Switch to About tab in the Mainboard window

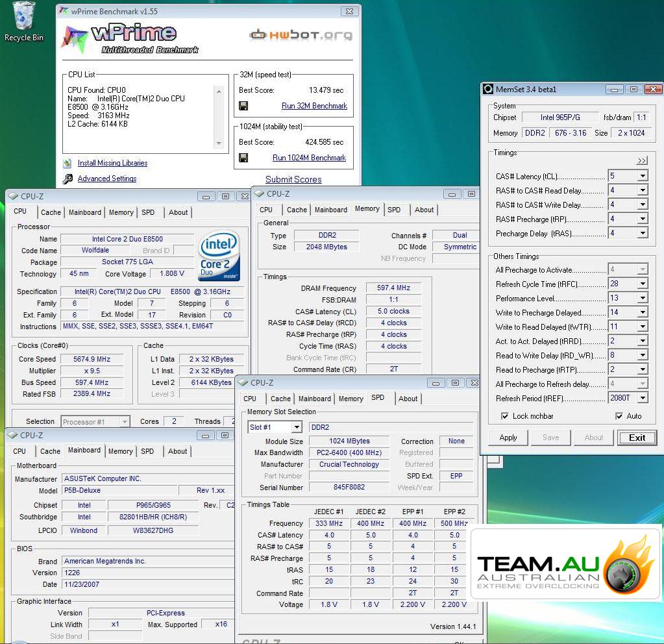[177, 451]
